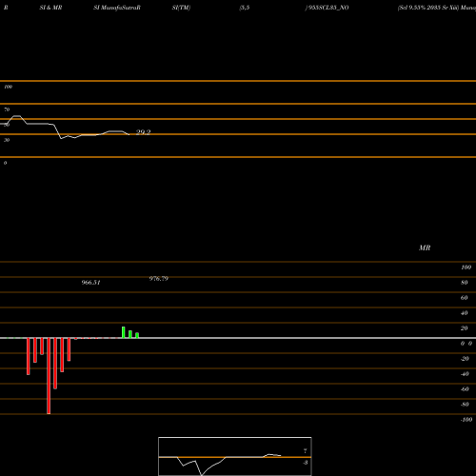Click the -3 label in the mini chart
Image resolution: width=476 pixels, height=476 pixels.
pos(305,463)
